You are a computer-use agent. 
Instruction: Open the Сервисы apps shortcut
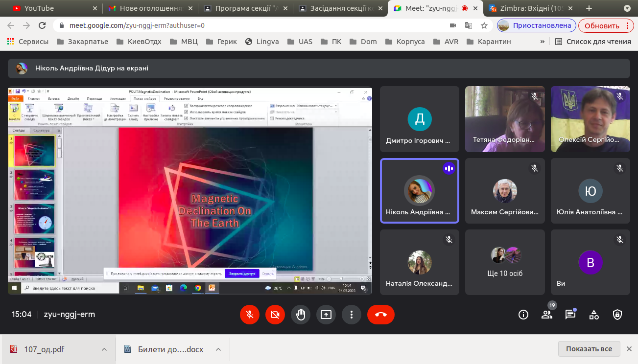(x=28, y=42)
